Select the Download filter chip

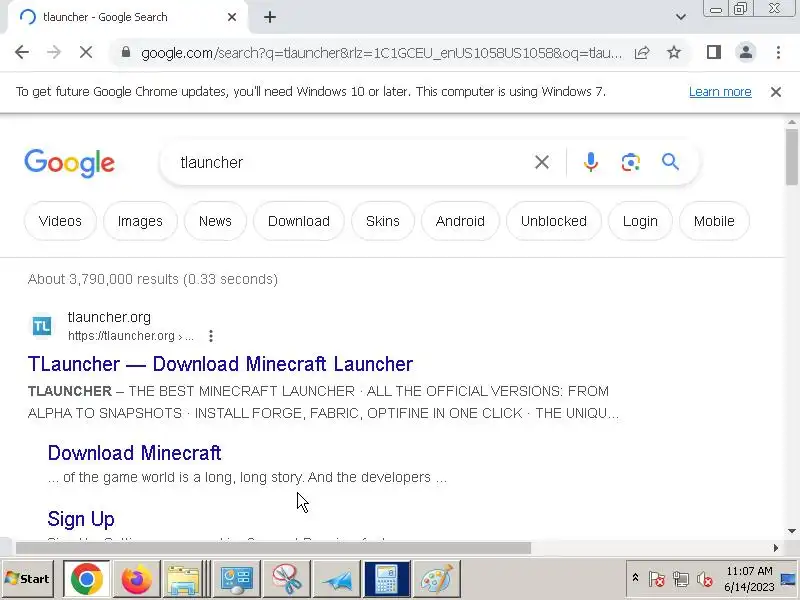pyautogui.click(x=298, y=221)
